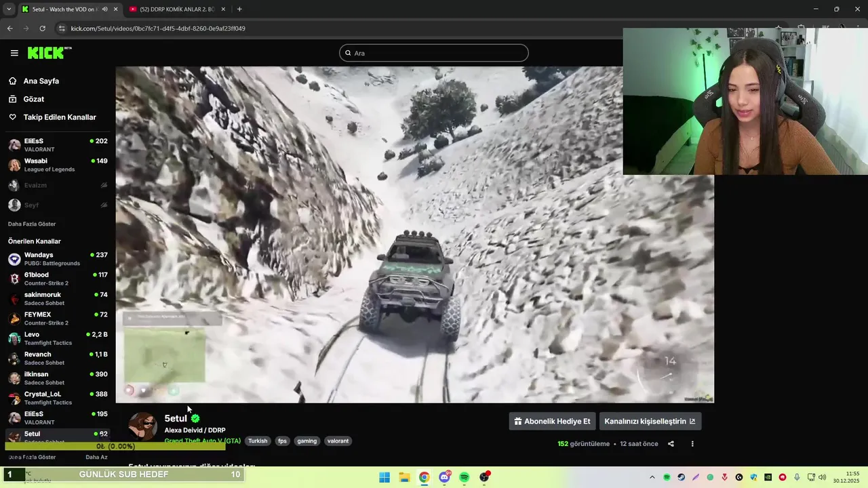The width and height of the screenshot is (868, 488).
Task: Click the KICK logo
Action: [x=49, y=52]
